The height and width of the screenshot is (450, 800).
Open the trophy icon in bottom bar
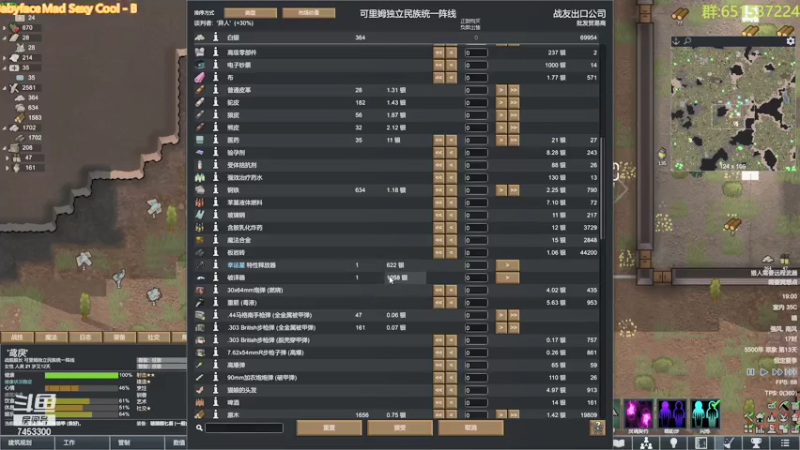click(756, 443)
